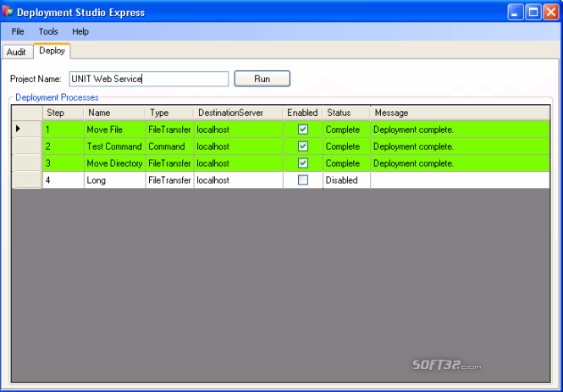The height and width of the screenshot is (392, 563).
Task: Click the "Long" name cell
Action: coord(114,179)
